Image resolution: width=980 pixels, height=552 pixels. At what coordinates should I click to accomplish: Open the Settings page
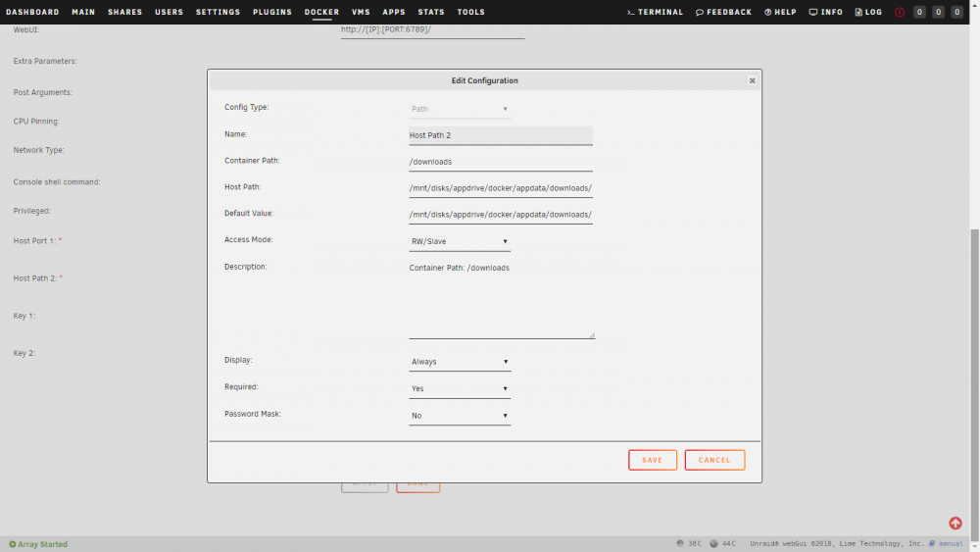[x=219, y=12]
